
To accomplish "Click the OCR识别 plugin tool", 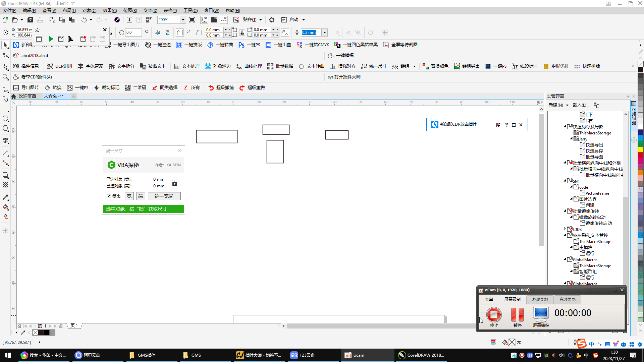I will click(59, 66).
